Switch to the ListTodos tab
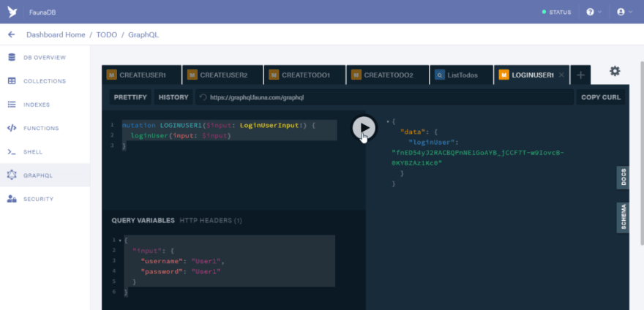 462,75
